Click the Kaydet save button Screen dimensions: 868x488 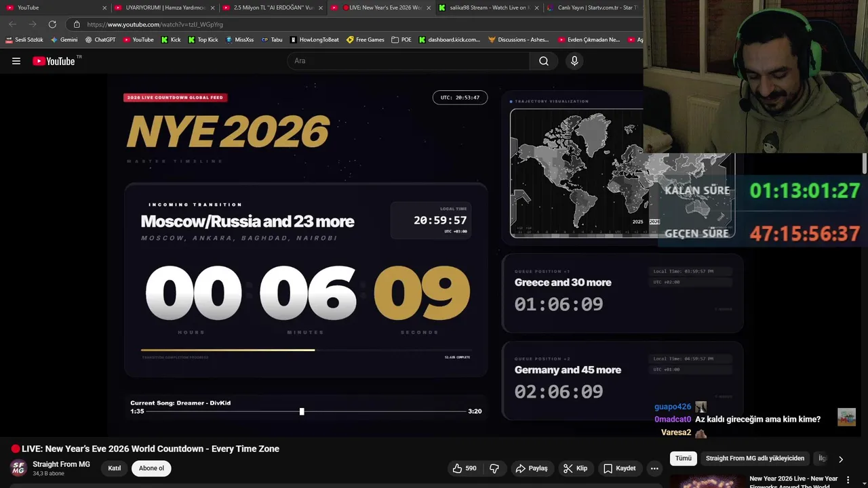[x=620, y=468]
